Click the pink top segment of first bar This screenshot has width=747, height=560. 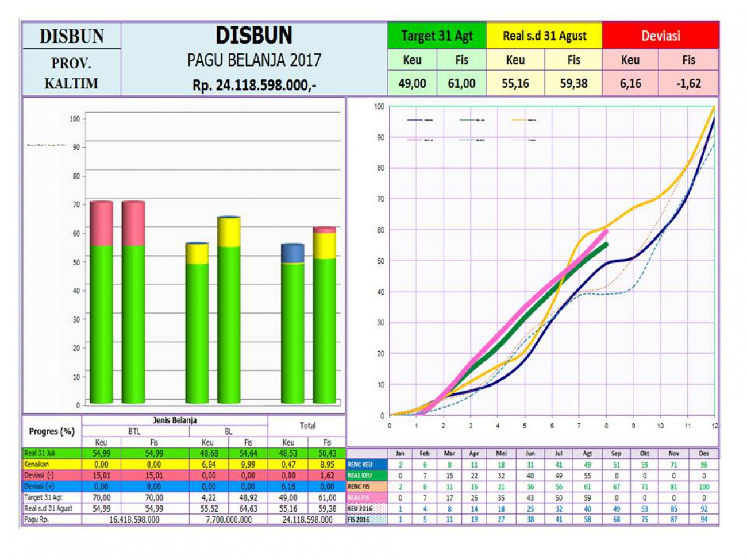pos(102,224)
